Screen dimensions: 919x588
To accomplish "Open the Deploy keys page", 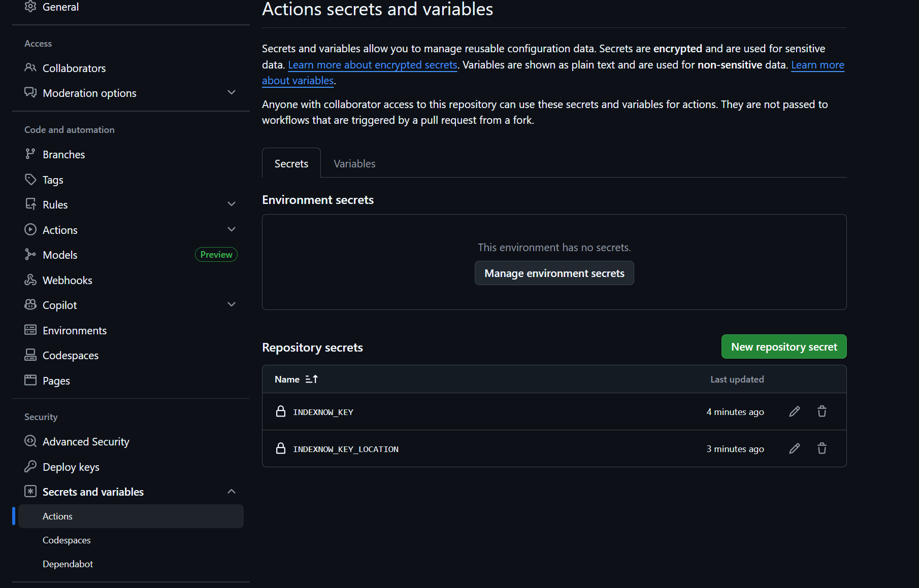I will pyautogui.click(x=71, y=467).
